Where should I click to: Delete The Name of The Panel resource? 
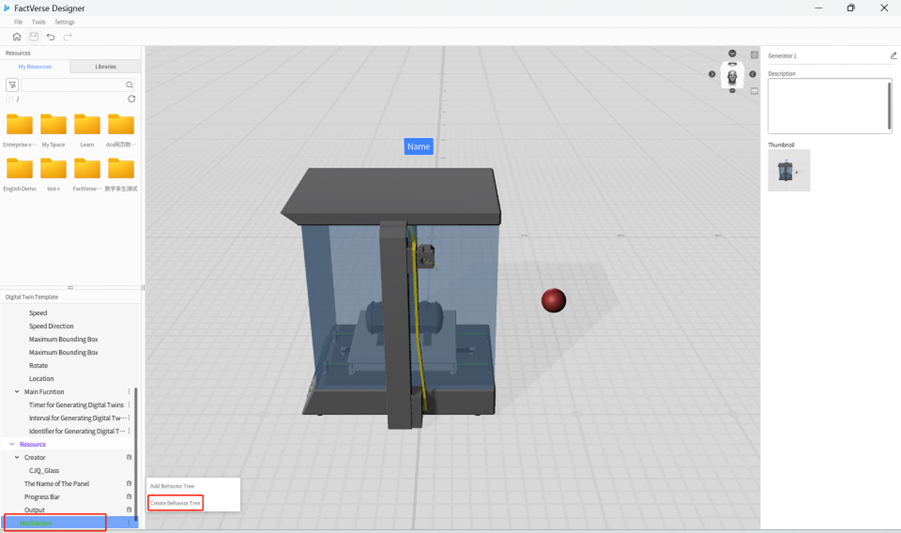tap(129, 484)
